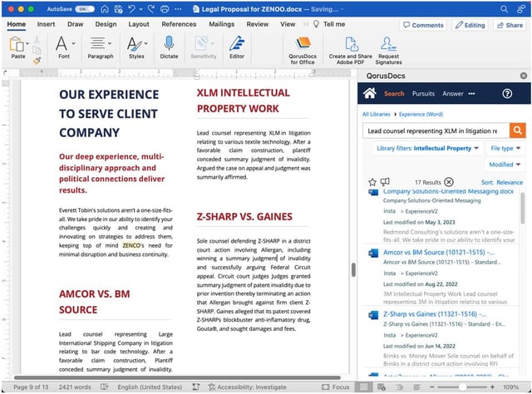Click the search magnifier in title bar
The height and width of the screenshot is (394, 532).
505,9
